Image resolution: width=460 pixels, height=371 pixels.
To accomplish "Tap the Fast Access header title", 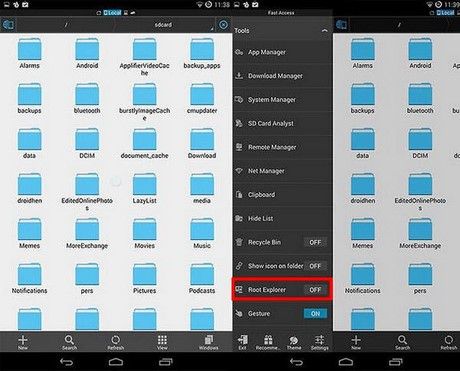I will (281, 13).
